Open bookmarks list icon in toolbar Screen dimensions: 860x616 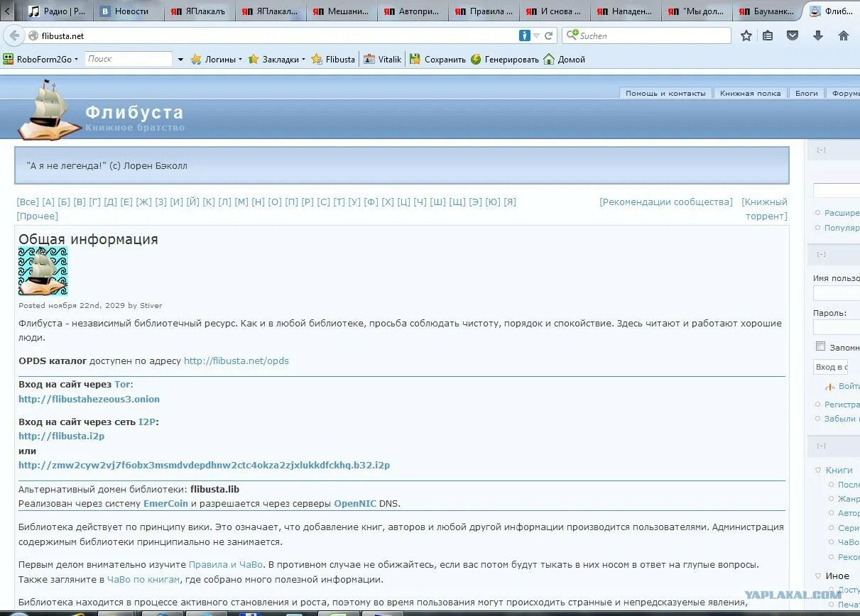pyautogui.click(x=768, y=35)
